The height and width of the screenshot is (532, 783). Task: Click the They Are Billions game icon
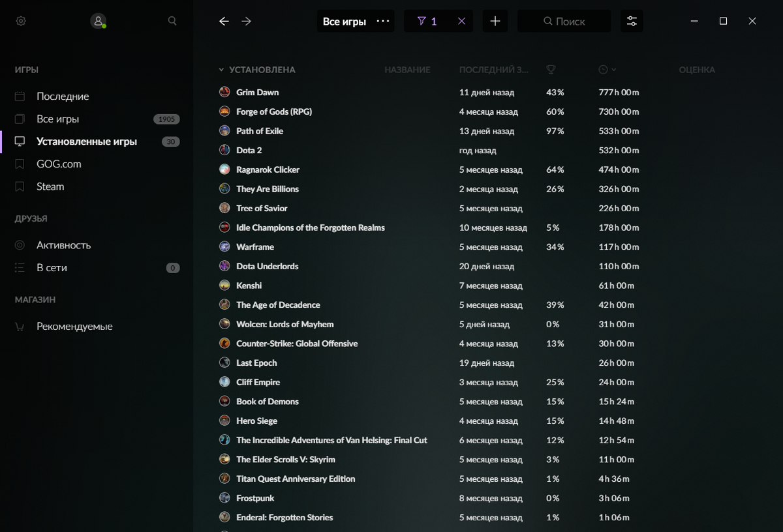[224, 188]
